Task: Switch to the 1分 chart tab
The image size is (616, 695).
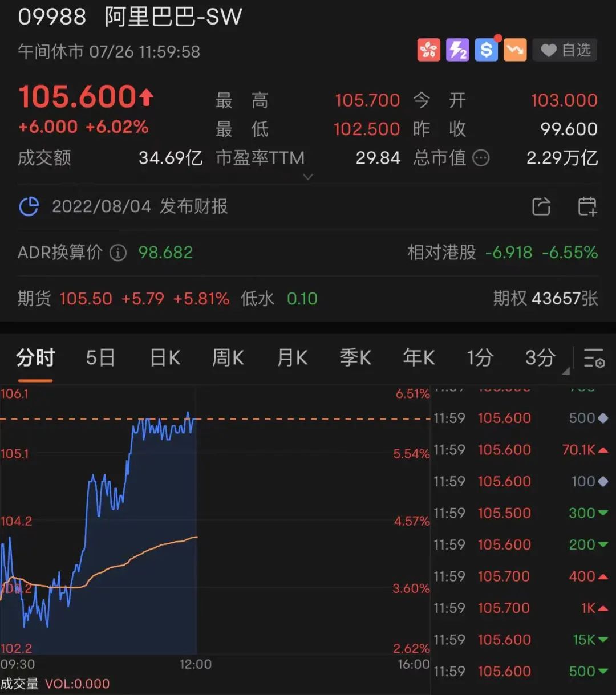Action: click(x=480, y=358)
